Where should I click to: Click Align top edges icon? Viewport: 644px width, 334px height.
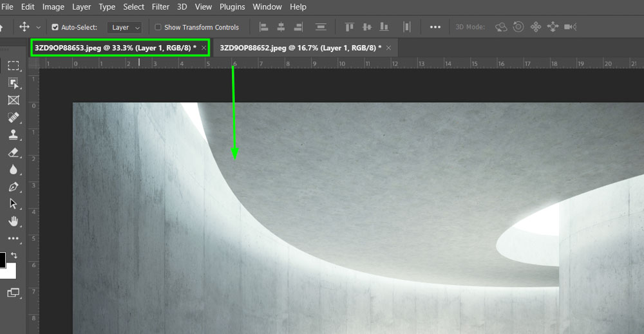(x=349, y=27)
